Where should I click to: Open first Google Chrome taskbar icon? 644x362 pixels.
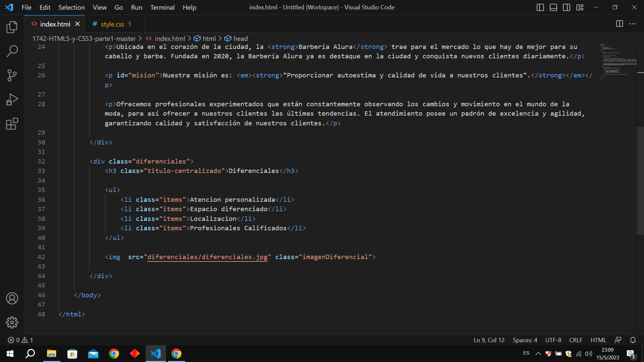click(114, 354)
